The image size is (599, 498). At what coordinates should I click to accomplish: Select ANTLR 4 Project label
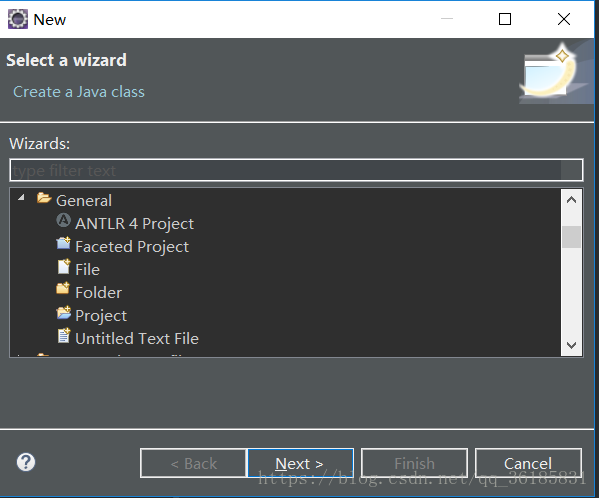[x=134, y=224]
